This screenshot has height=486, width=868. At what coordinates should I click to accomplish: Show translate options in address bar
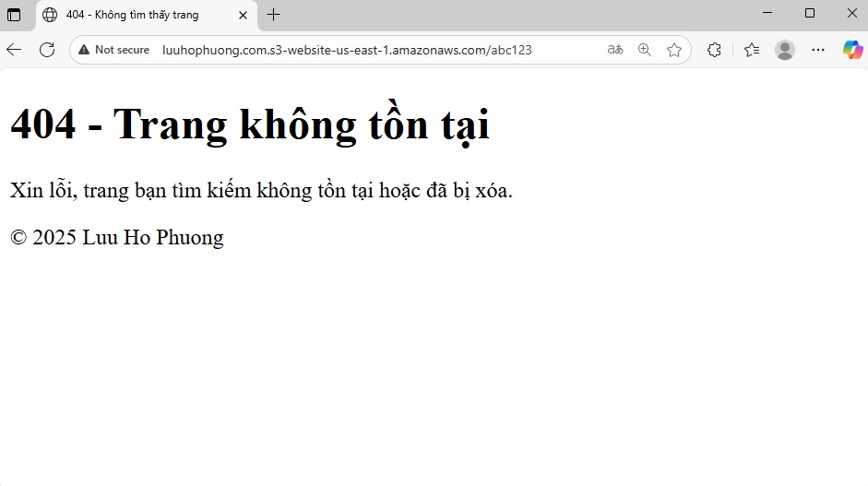(x=615, y=50)
